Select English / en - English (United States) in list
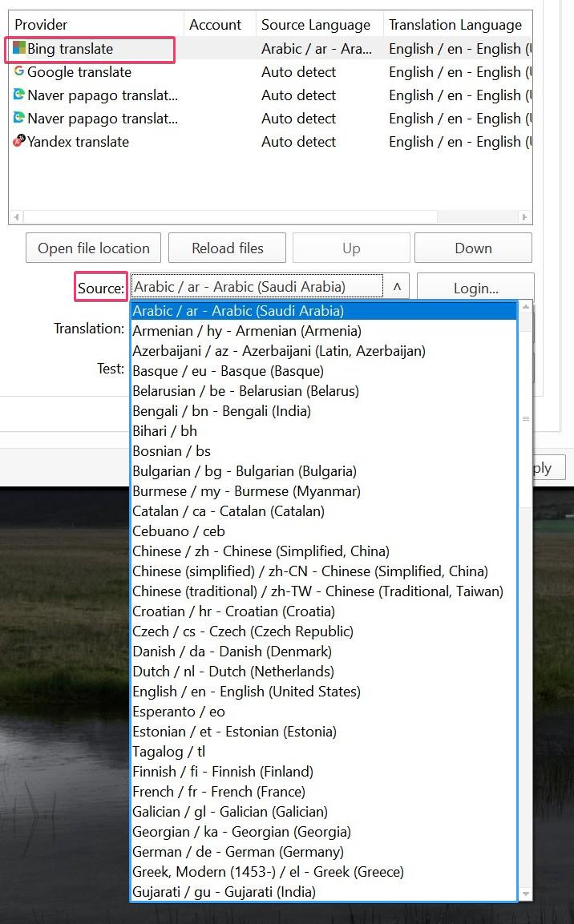This screenshot has width=574, height=924. [324, 692]
